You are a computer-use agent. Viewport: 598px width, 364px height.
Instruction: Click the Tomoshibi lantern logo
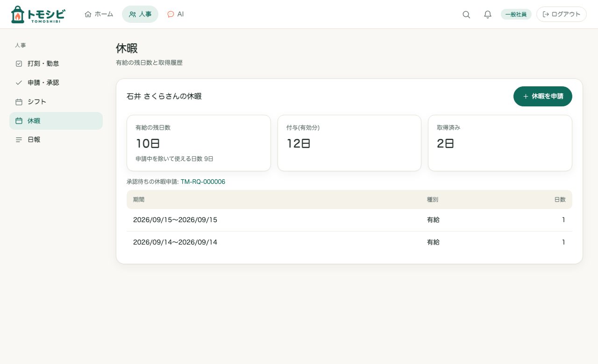[17, 14]
